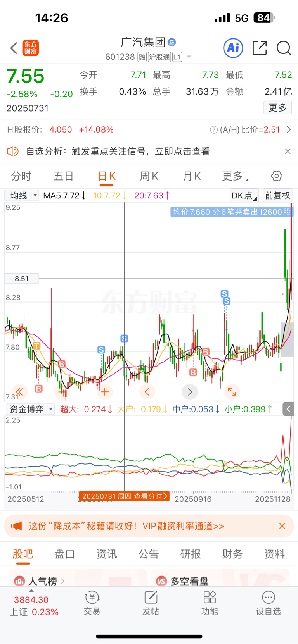The image size is (298, 644).
Task: Close the VIP financing banner
Action: pyautogui.click(x=282, y=526)
